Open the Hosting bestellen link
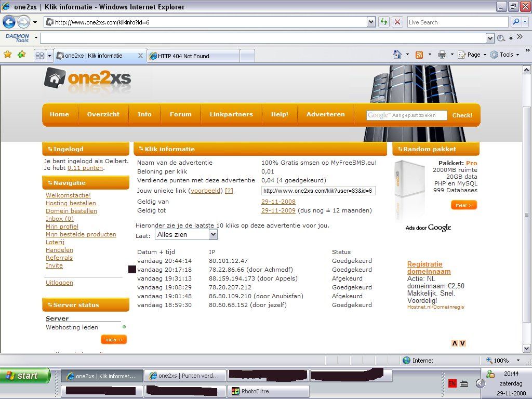Image resolution: width=532 pixels, height=399 pixels. (71, 203)
